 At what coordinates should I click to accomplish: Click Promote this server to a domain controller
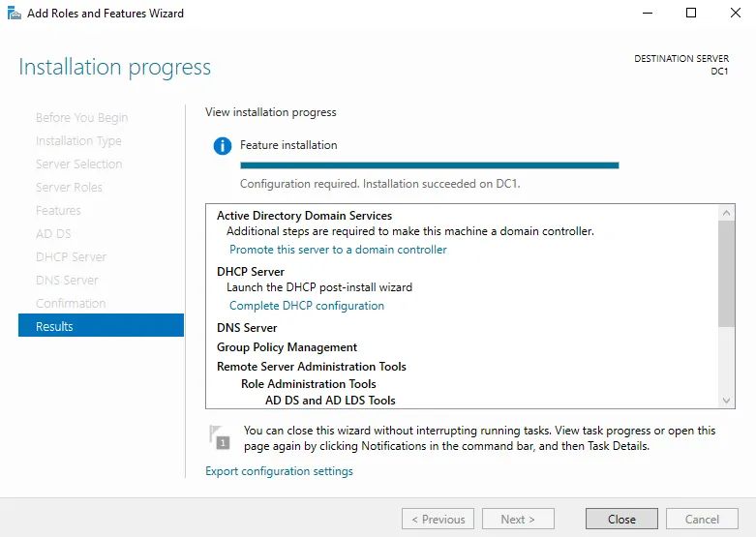pyautogui.click(x=338, y=250)
